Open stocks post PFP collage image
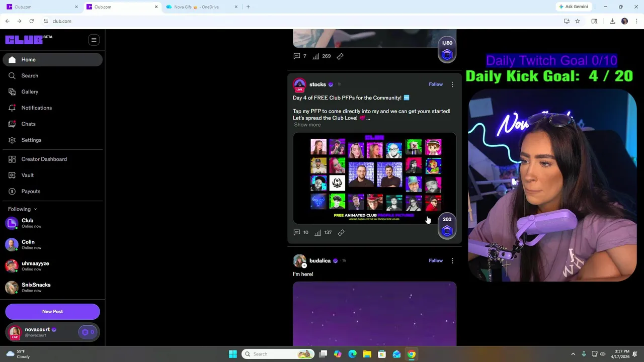Image resolution: width=644 pixels, height=362 pixels. tap(375, 178)
